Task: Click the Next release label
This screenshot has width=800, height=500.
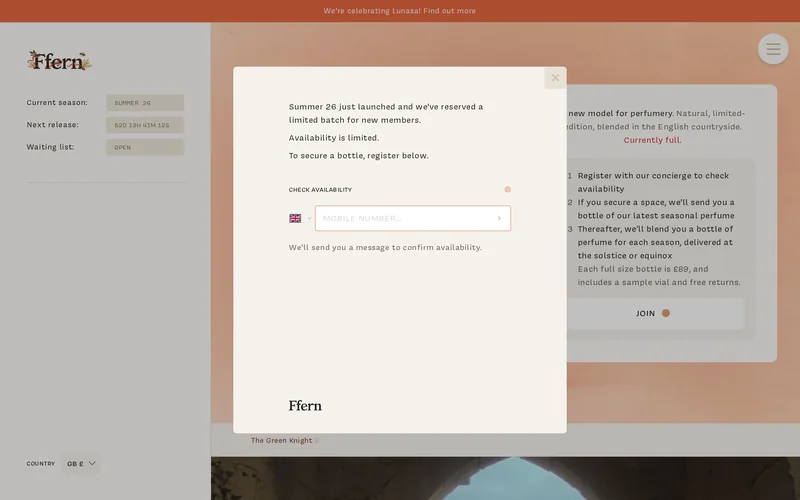Action: click(53, 124)
